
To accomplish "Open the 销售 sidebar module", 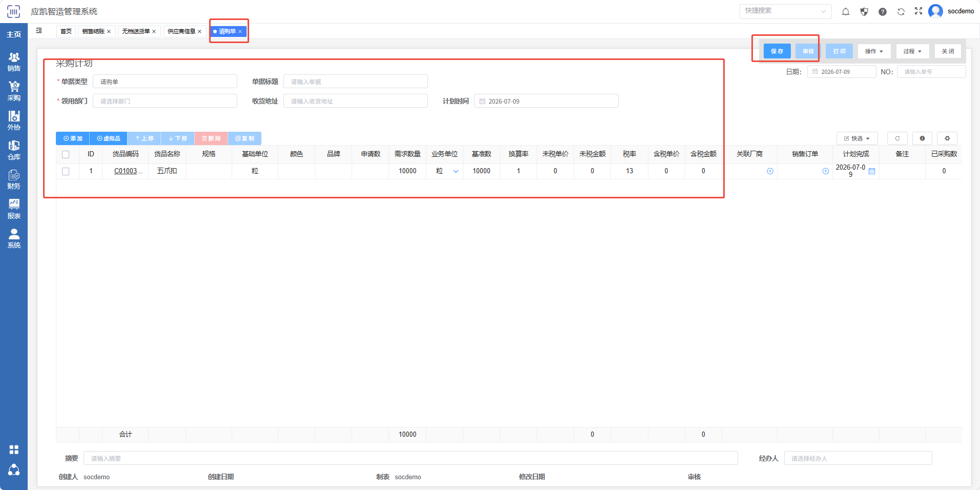I will (x=14, y=62).
